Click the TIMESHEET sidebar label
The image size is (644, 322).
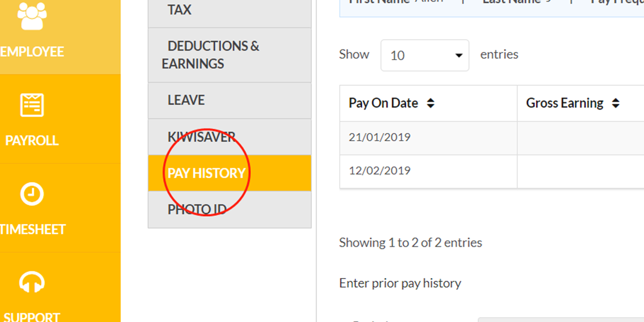32,230
